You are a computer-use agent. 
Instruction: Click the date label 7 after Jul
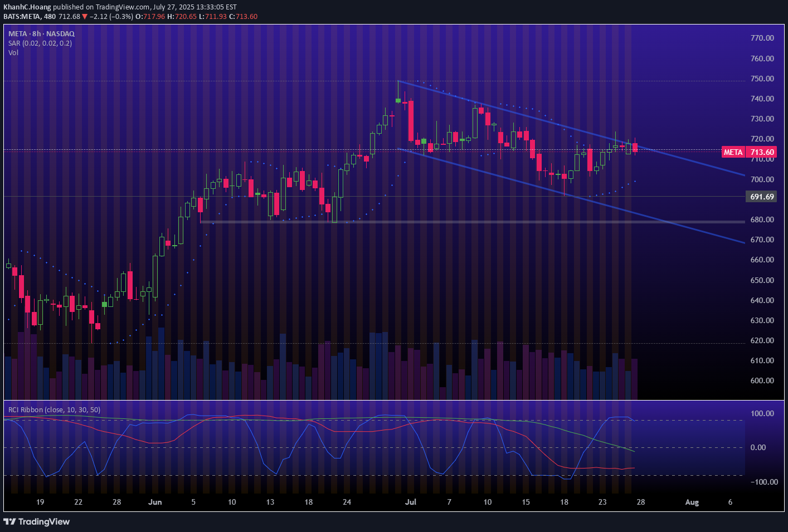coord(449,502)
